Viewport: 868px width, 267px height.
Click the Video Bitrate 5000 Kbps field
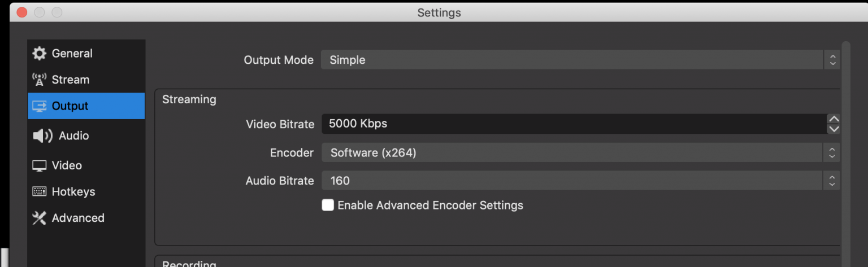coord(574,124)
